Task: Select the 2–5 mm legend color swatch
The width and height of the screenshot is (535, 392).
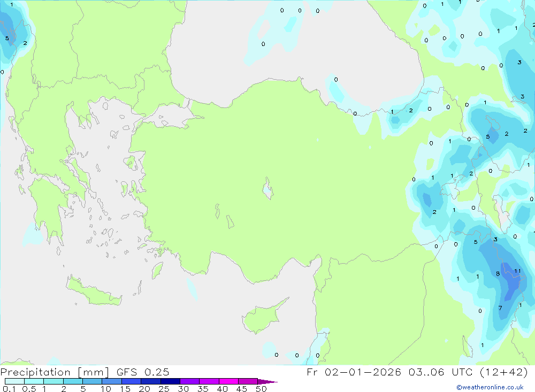Action: click(73, 381)
